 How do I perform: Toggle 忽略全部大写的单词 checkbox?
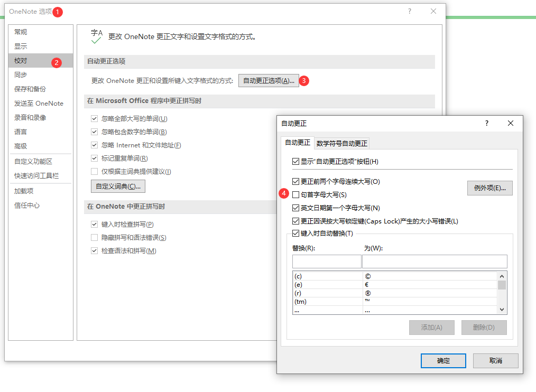click(94, 119)
